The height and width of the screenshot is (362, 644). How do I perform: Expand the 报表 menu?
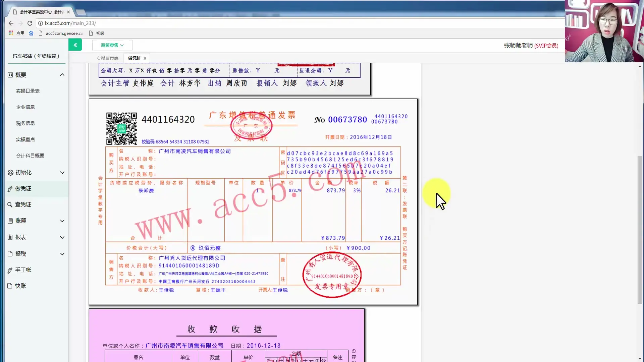[62, 237]
